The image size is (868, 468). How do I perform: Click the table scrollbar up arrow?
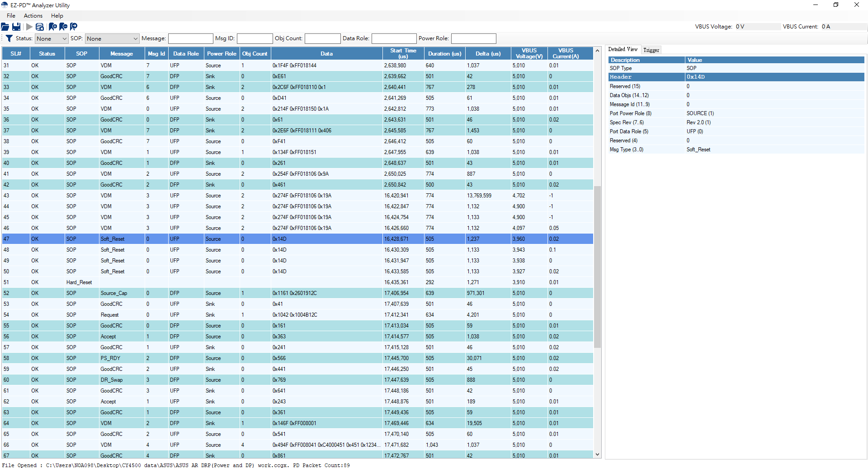click(x=597, y=51)
